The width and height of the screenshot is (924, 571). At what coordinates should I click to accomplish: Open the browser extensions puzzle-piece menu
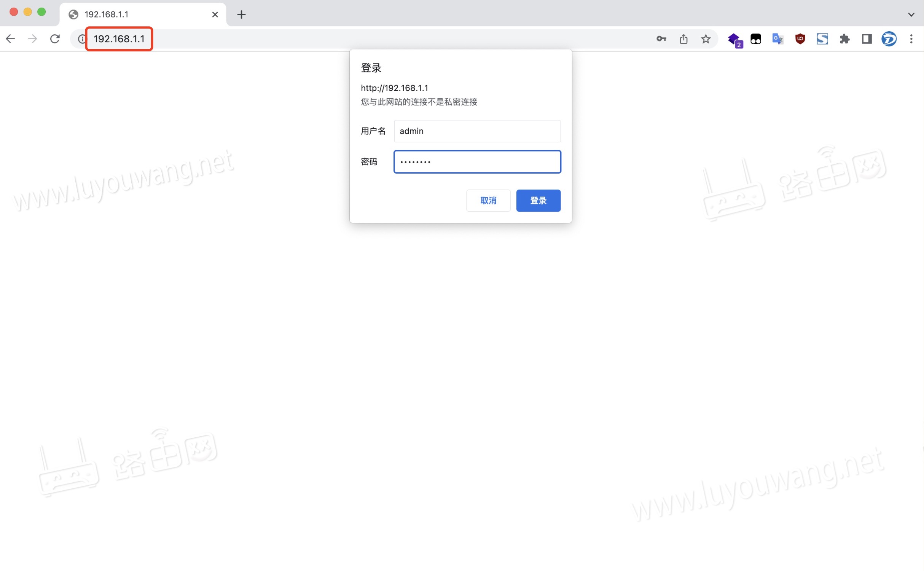pyautogui.click(x=844, y=38)
